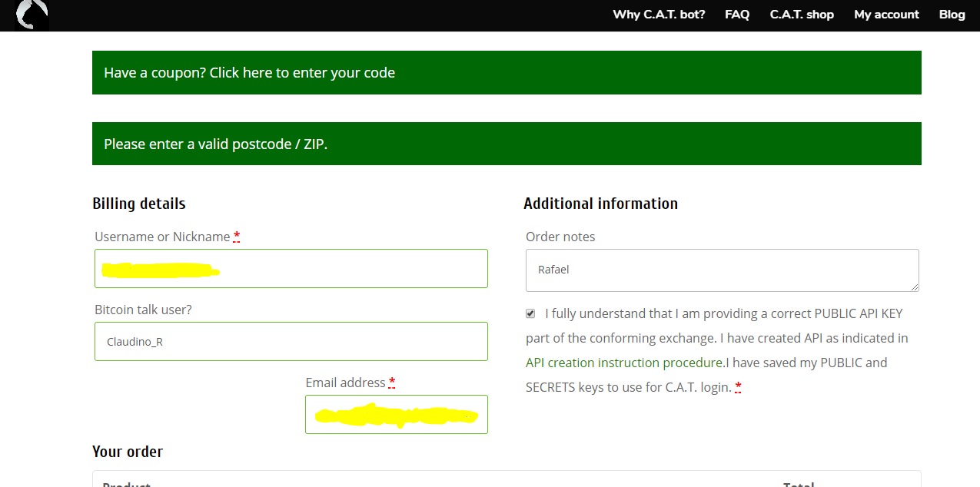Click the Your order heading

click(128, 452)
